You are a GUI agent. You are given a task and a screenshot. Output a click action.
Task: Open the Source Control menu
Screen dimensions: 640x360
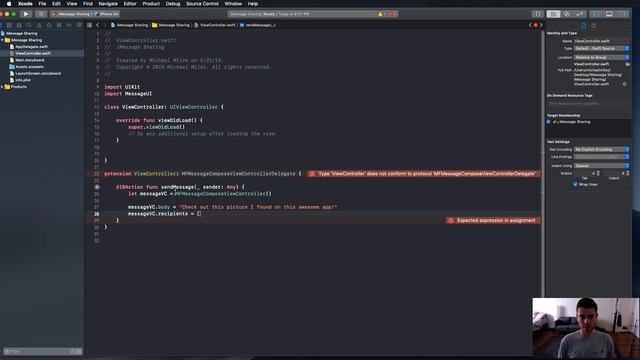(x=202, y=4)
